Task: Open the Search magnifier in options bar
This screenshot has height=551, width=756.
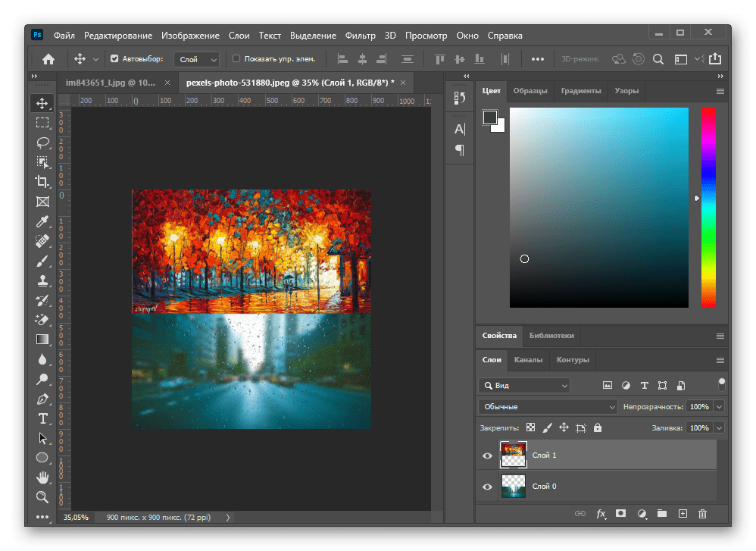Action: 658,59
